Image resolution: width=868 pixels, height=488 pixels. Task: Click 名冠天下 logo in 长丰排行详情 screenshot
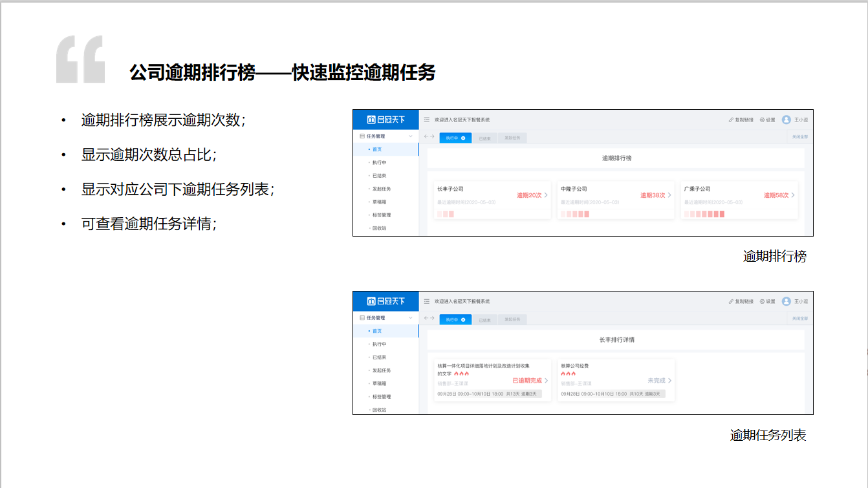tap(386, 301)
